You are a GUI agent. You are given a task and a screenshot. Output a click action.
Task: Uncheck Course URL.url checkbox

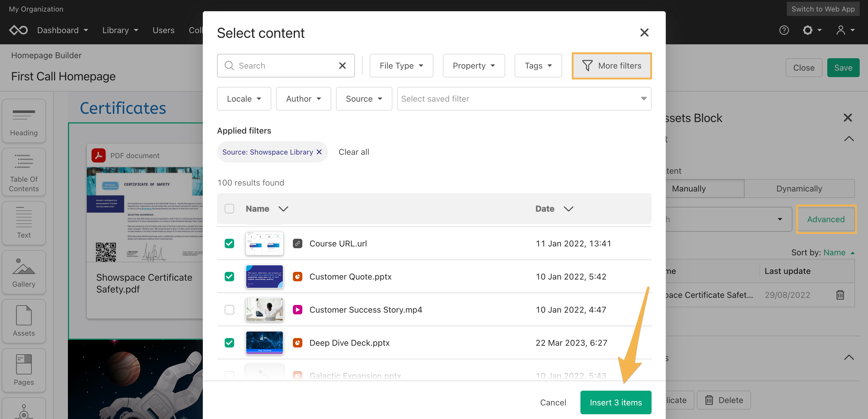[x=229, y=243]
